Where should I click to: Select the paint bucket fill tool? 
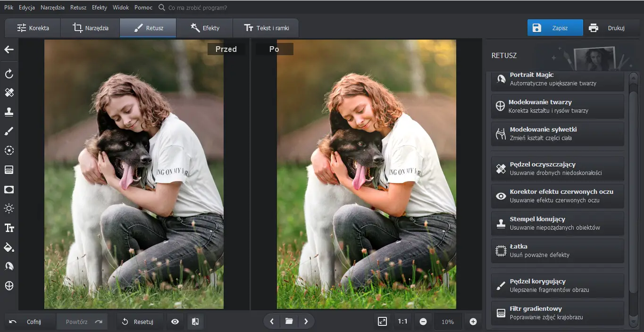tap(9, 247)
